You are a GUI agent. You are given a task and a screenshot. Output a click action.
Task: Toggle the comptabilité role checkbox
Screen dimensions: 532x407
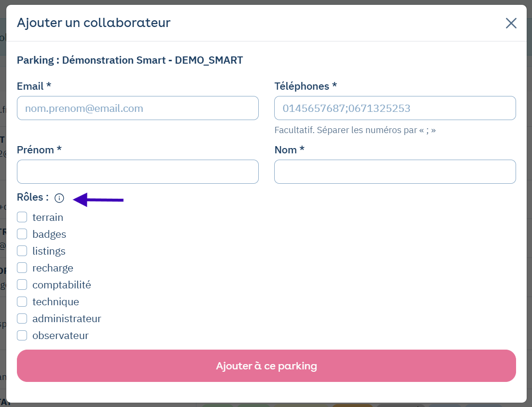click(22, 285)
